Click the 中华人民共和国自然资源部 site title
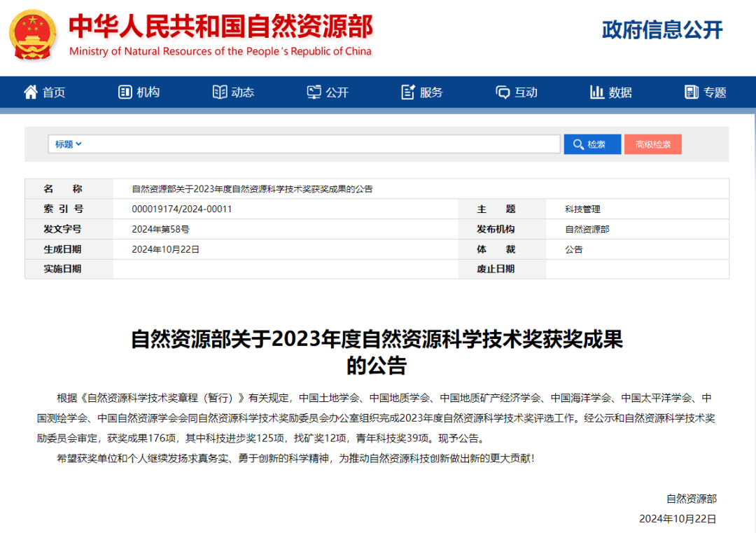Screen dimensions: 756x533 (220, 27)
